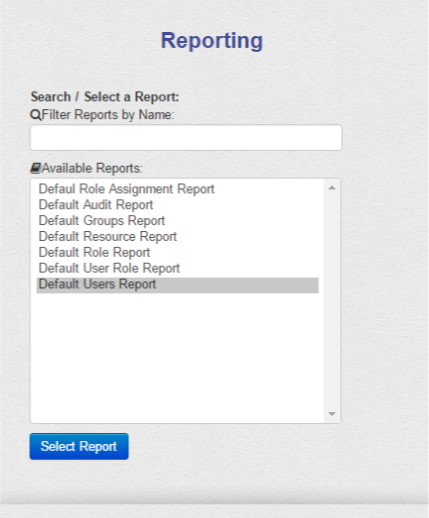Screen dimensions: 429x518
Task: Select Default Audit Report entry
Action: click(x=96, y=205)
